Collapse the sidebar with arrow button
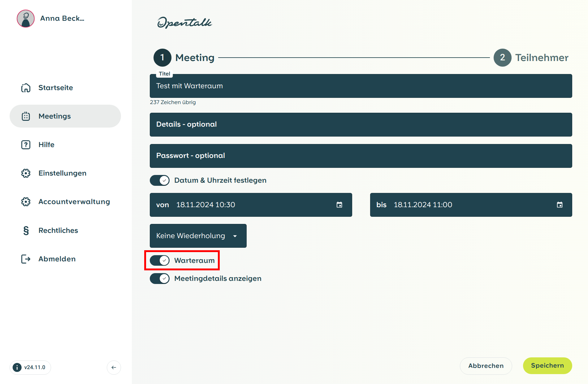 point(114,367)
